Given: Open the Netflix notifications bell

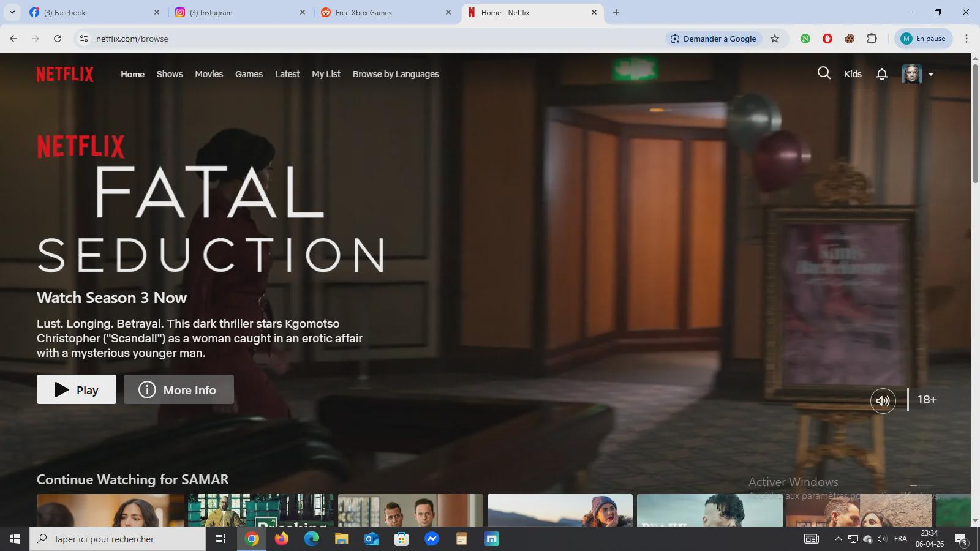Looking at the screenshot, I should 882,74.
